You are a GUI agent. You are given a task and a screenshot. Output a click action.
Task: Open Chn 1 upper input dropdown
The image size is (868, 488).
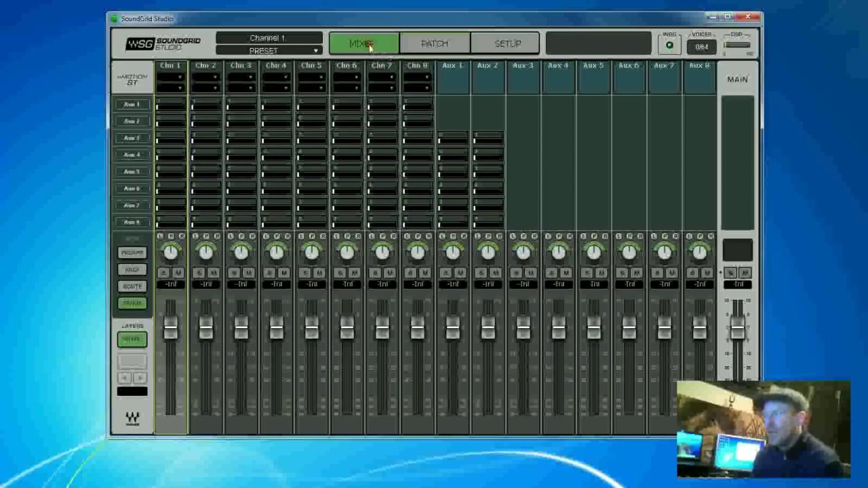171,77
